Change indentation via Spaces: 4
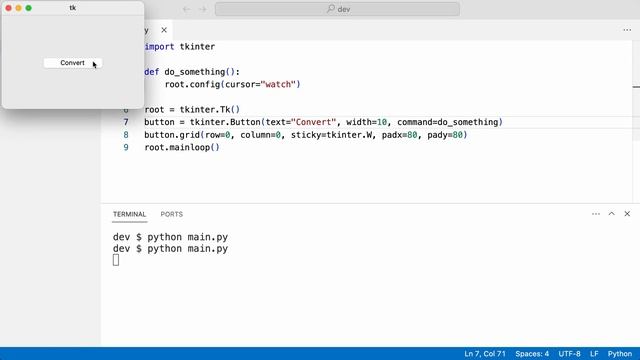 [532, 354]
